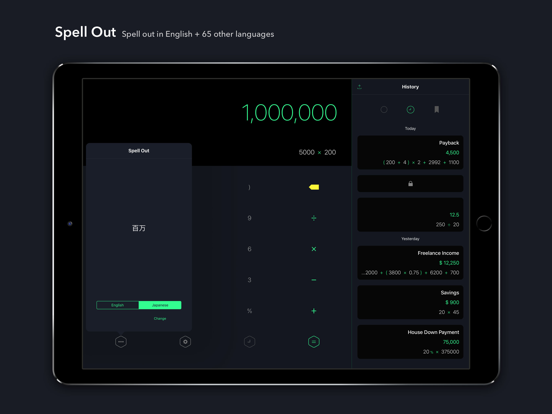552x414 pixels.
Task: Select the Japanese language segment
Action: pyautogui.click(x=160, y=305)
